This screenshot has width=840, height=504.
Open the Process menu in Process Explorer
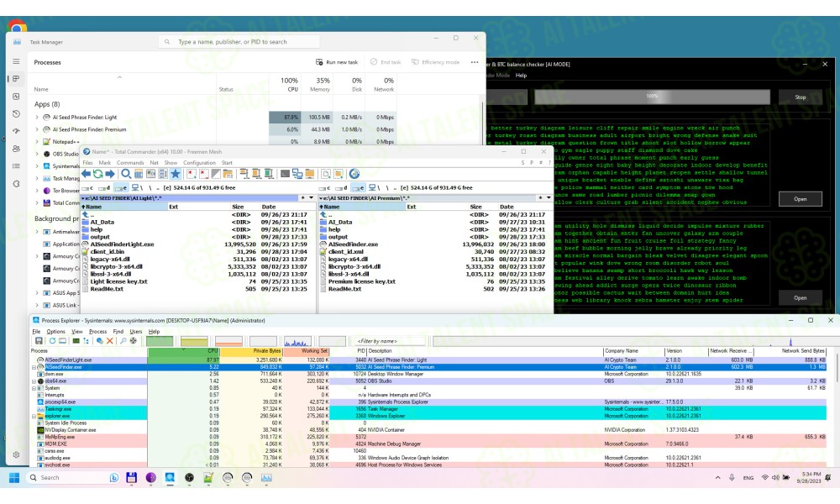98,332
